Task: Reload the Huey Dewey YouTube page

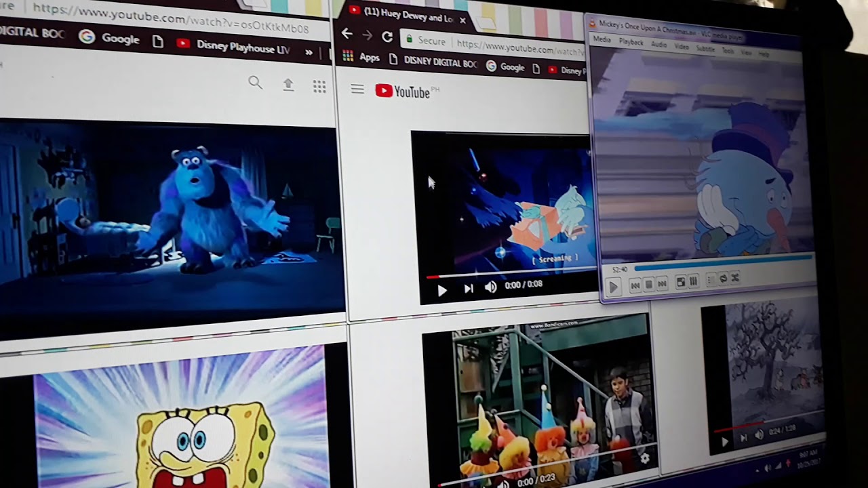Action: click(x=387, y=37)
